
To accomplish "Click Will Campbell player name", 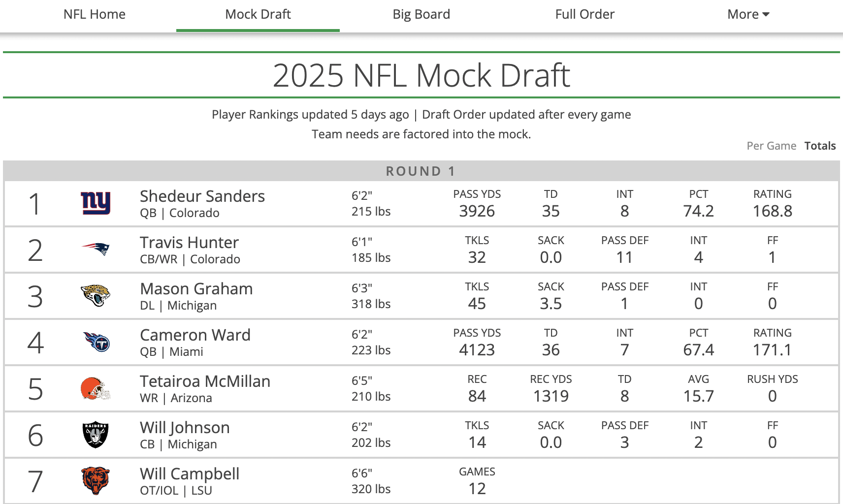I will coord(190,473).
